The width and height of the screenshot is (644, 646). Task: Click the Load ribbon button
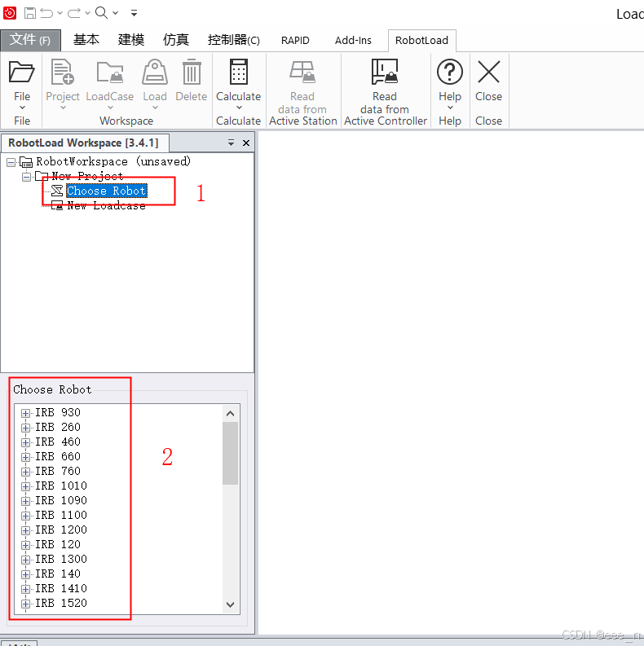[155, 85]
